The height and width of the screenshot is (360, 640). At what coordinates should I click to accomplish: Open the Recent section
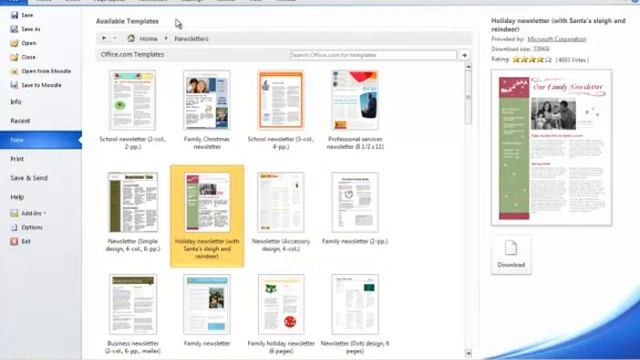[x=20, y=121]
